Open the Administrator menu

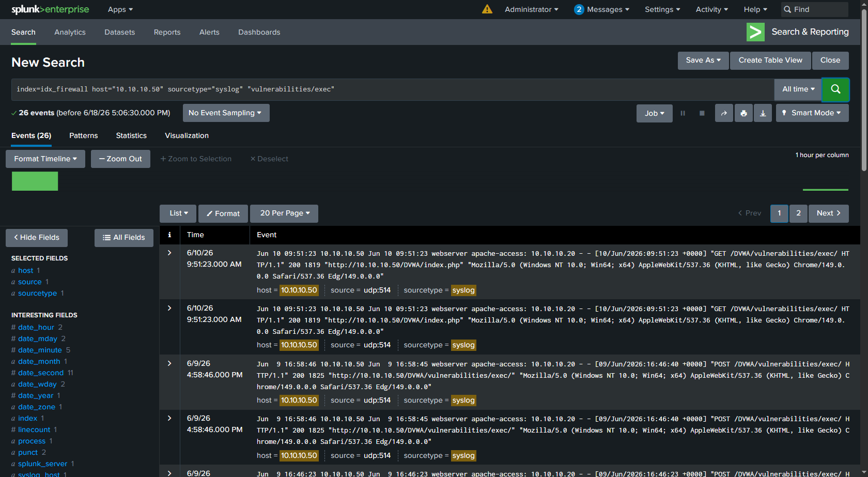pos(532,9)
